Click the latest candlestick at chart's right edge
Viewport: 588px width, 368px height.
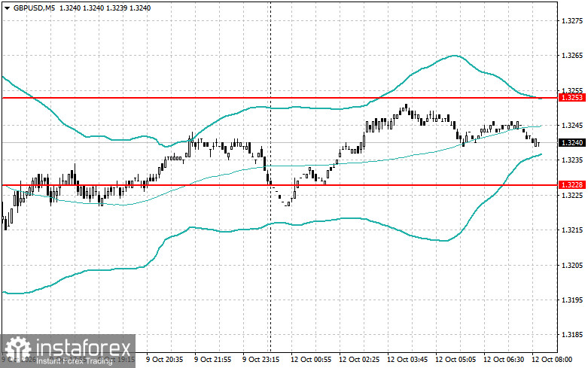(538, 143)
